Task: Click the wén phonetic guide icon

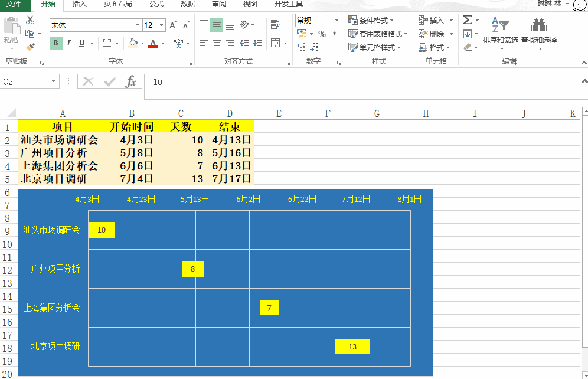Action: 178,43
